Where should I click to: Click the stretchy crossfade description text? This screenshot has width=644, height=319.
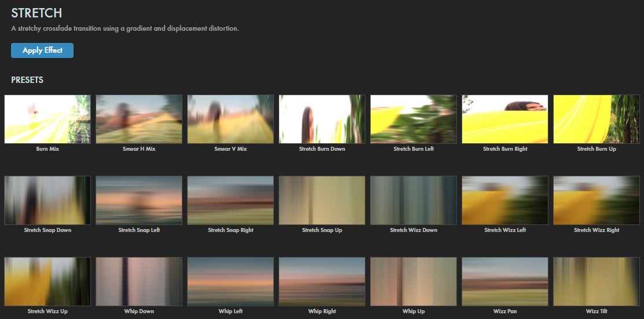click(125, 29)
